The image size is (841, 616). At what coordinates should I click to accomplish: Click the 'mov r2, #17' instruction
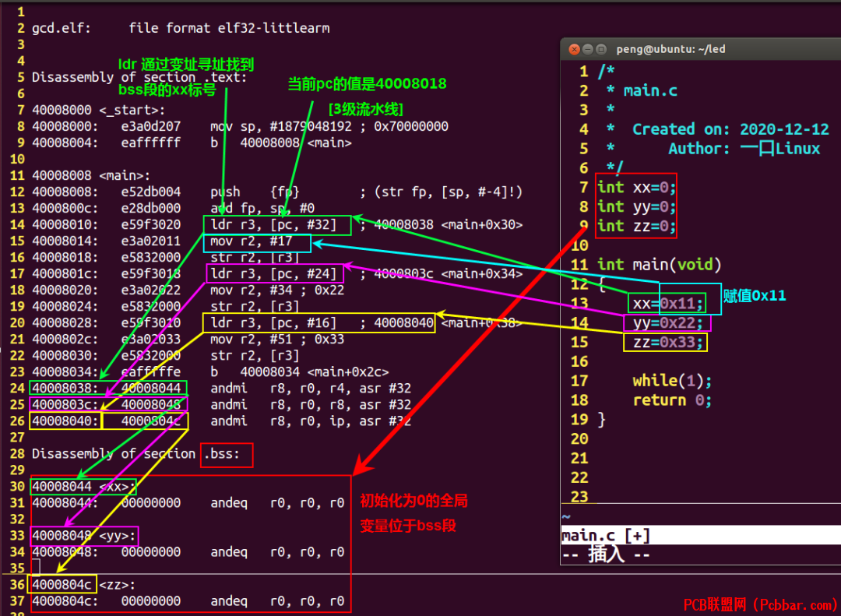(x=252, y=241)
